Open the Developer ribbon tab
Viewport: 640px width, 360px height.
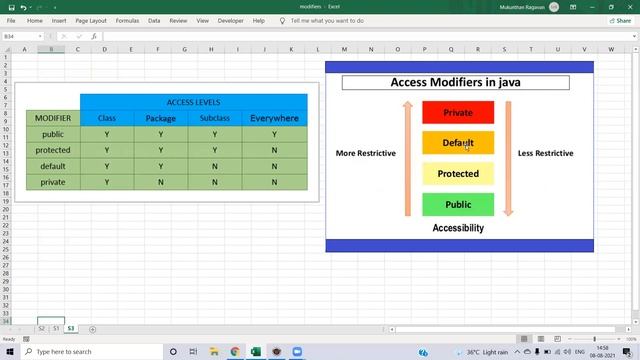click(230, 20)
